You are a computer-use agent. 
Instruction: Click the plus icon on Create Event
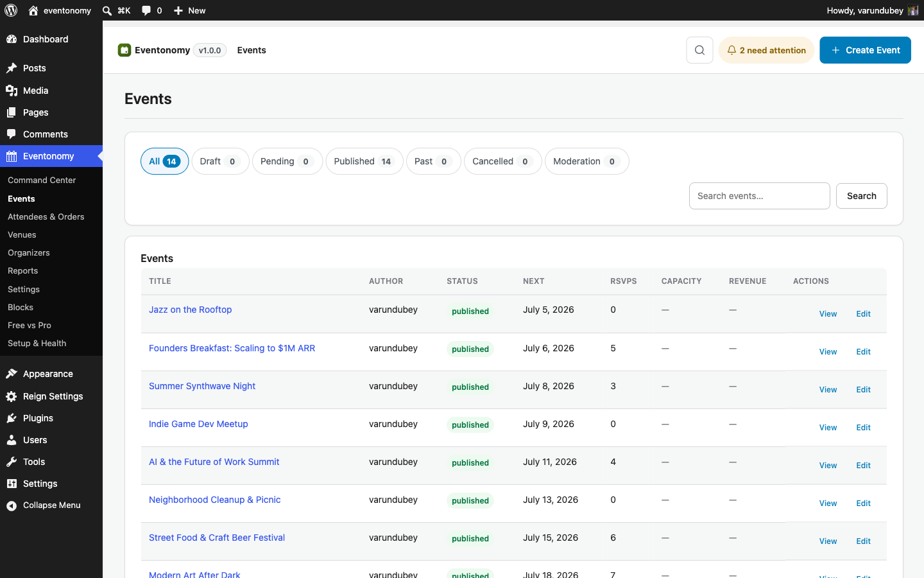click(x=835, y=50)
